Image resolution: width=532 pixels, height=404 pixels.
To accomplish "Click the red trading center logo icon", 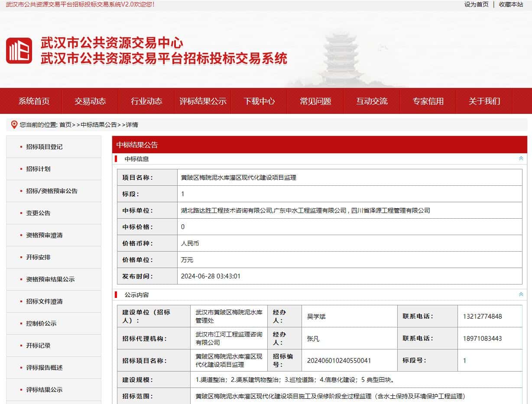I will [x=19, y=51].
